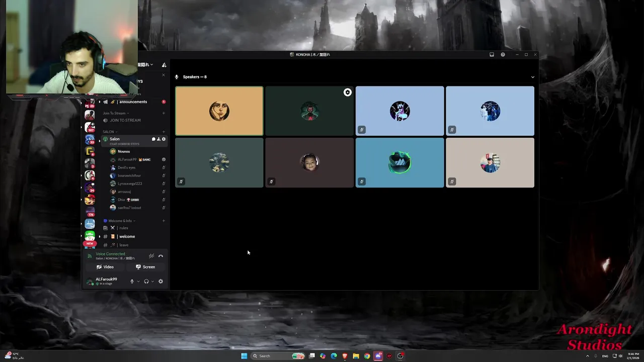The width and height of the screenshot is (644, 362).
Task: Disconnect from voice with hang-up icon
Action: click(160, 256)
